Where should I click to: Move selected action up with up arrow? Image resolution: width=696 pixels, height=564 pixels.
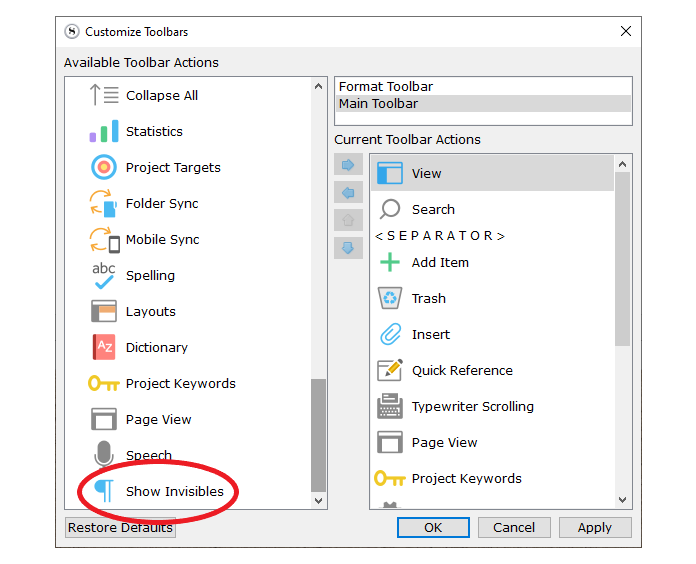coord(348,220)
